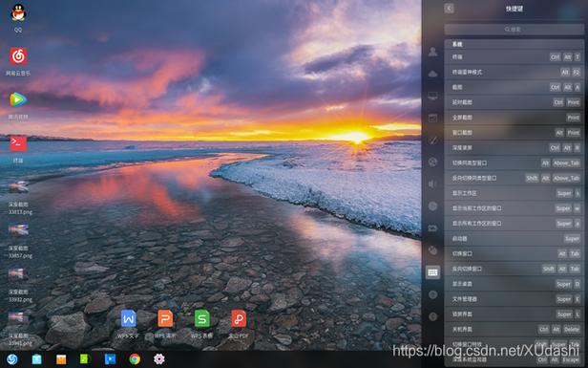
Task: Open the Default Applications section in sidebar
Action: click(432, 118)
